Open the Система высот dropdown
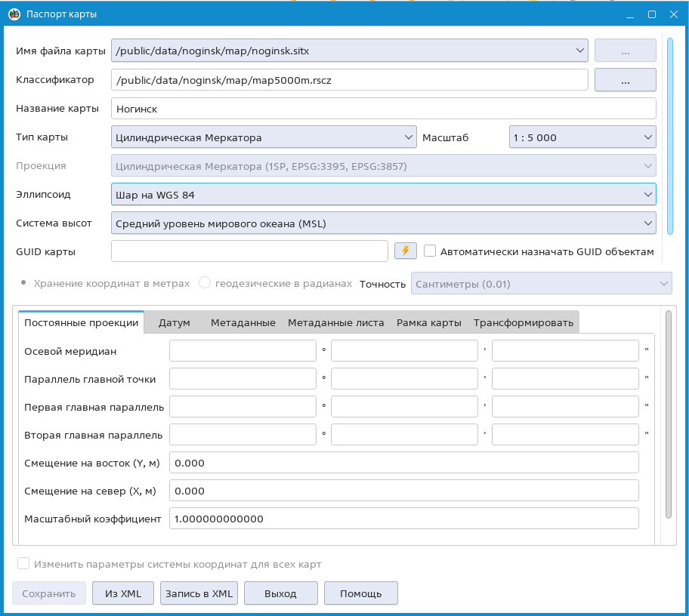This screenshot has height=616, width=689. pos(383,223)
